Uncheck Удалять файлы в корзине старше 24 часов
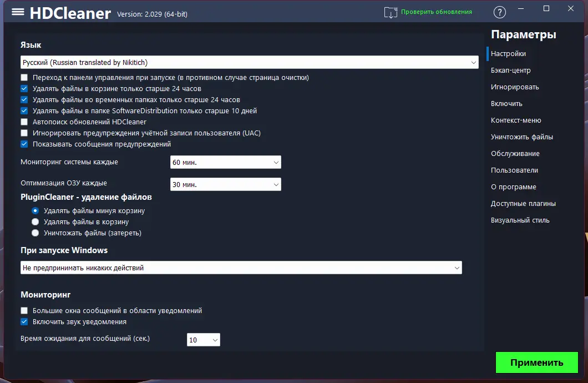Viewport: 588px width, 383px height. tap(24, 88)
